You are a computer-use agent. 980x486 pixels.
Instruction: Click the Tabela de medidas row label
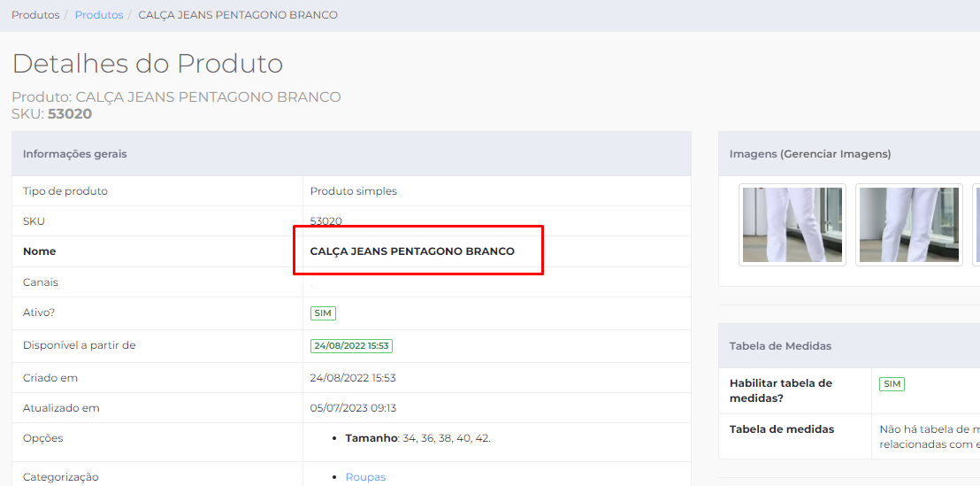tap(782, 429)
